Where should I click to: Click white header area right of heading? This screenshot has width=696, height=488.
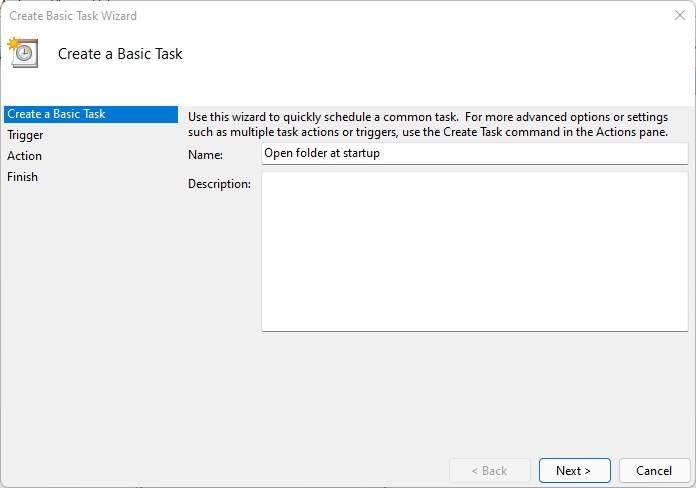450,54
